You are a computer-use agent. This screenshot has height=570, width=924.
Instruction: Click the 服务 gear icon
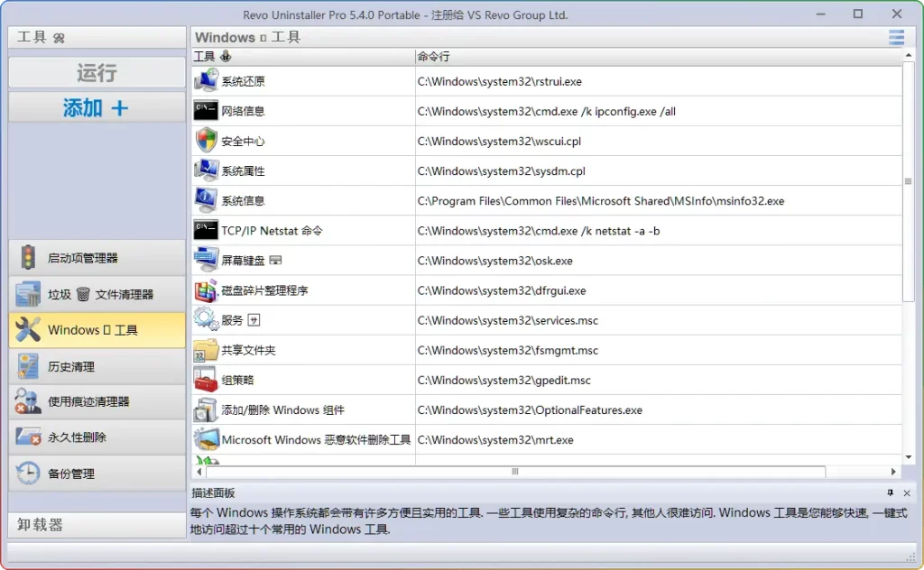[207, 320]
